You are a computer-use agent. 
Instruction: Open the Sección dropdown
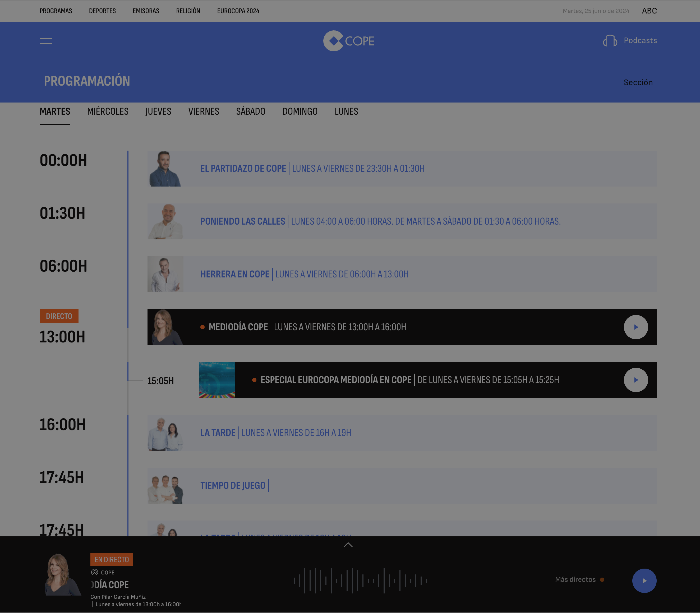click(x=638, y=82)
